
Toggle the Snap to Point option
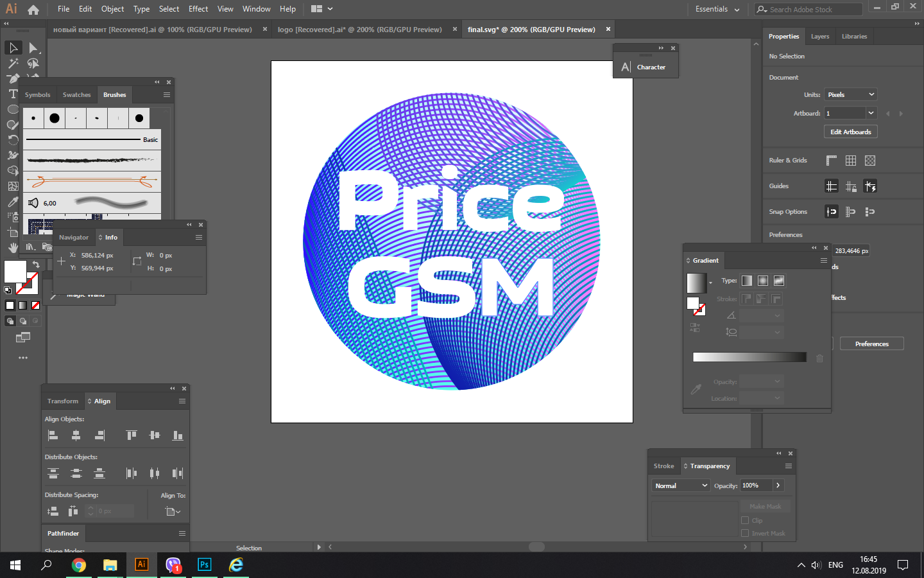point(832,212)
